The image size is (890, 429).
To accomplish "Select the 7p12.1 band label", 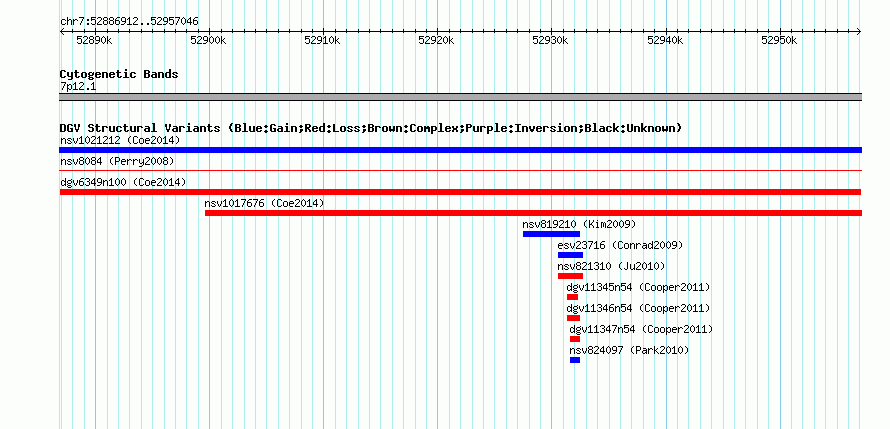I will point(78,87).
